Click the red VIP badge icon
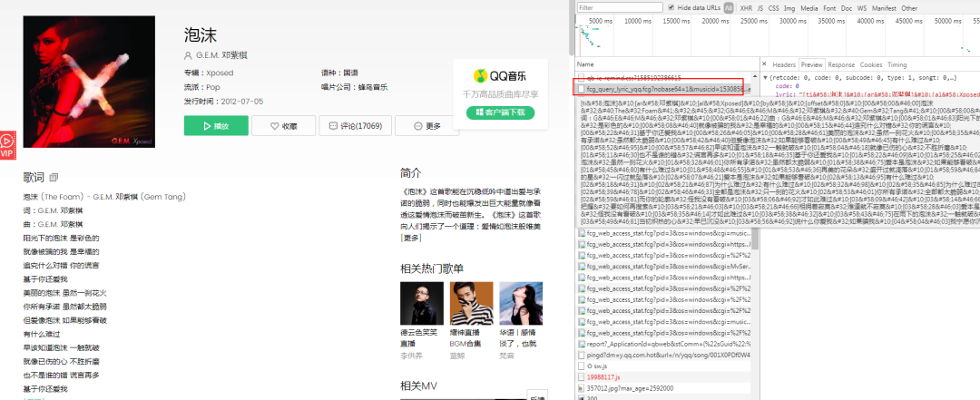This screenshot has width=980, height=400. point(7,144)
